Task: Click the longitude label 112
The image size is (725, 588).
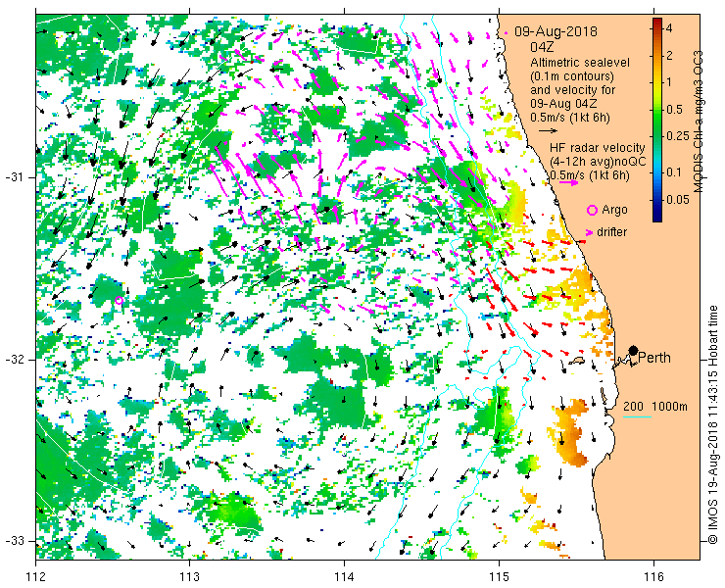Action: pyautogui.click(x=35, y=577)
